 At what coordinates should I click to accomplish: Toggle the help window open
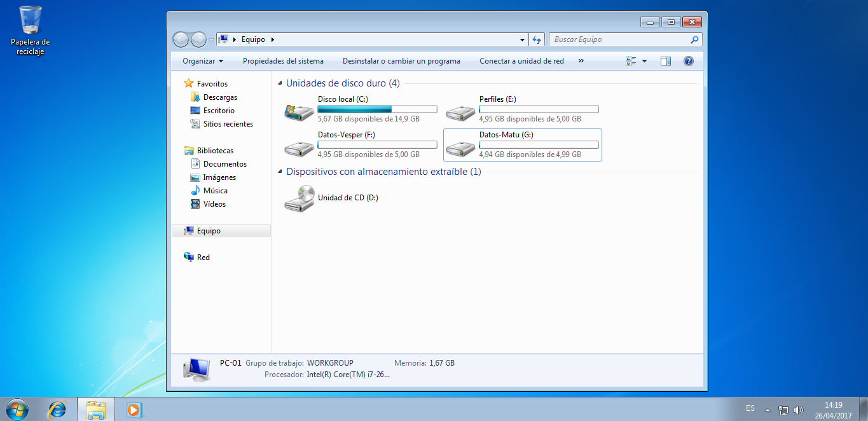click(689, 60)
